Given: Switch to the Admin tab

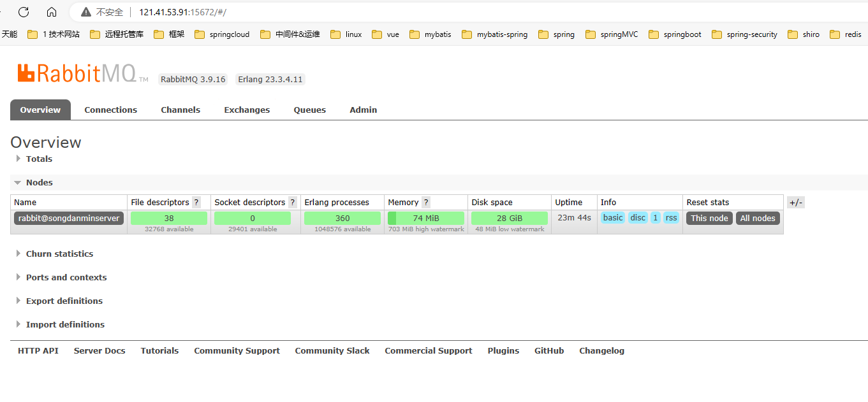Looking at the screenshot, I should 364,110.
